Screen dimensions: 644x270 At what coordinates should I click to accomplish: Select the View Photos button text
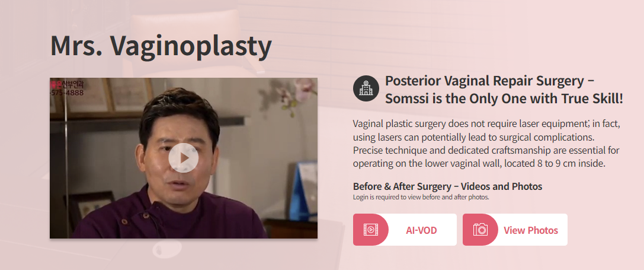click(531, 230)
